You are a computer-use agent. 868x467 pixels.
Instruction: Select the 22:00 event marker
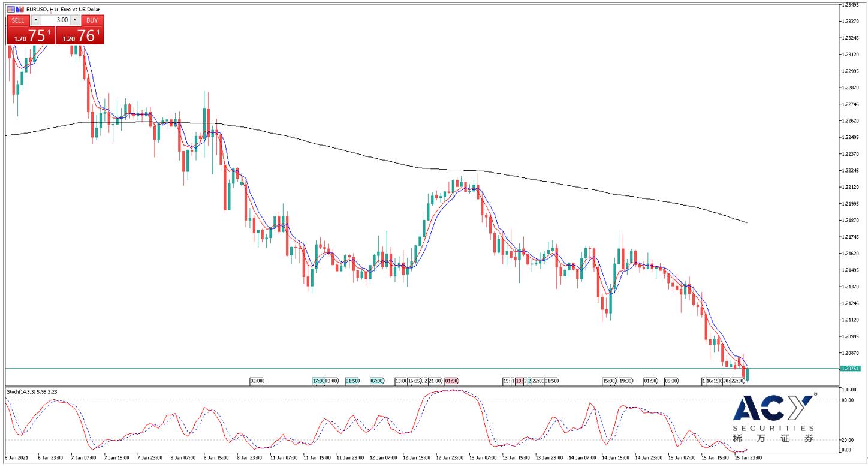pyautogui.click(x=538, y=381)
